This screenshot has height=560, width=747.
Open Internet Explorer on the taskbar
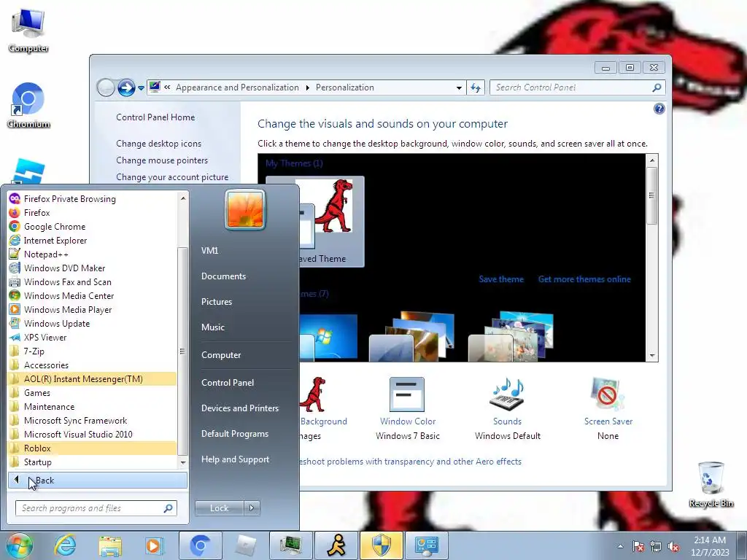[65, 545]
